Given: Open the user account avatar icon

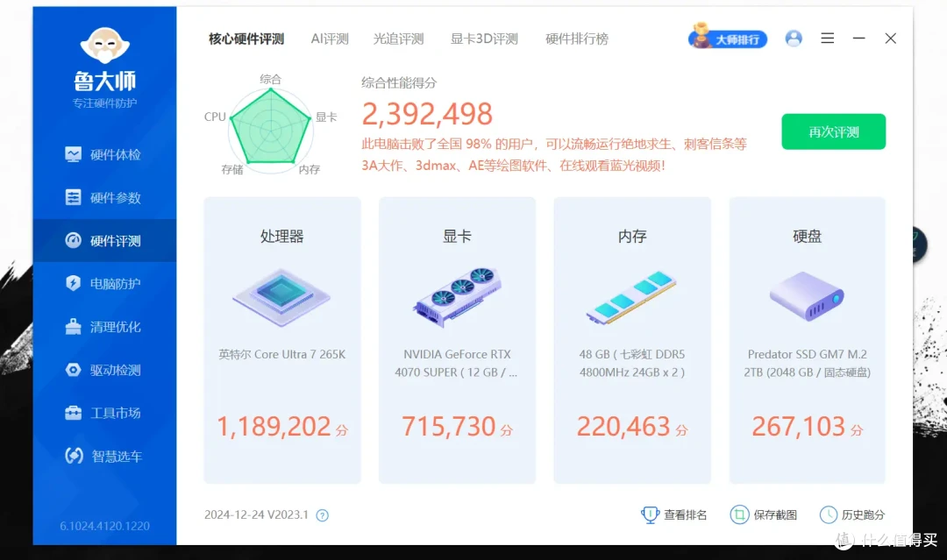Looking at the screenshot, I should tap(794, 39).
